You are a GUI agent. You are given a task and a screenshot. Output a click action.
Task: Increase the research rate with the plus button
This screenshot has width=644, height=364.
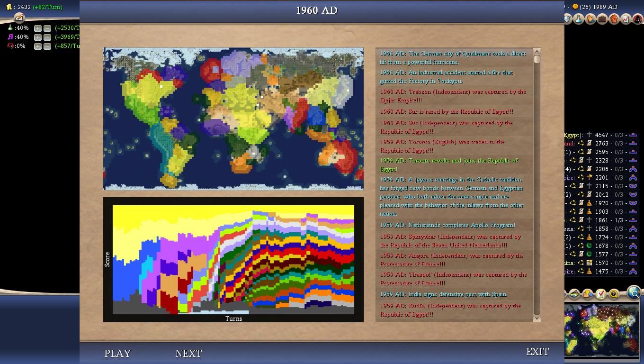point(38,28)
